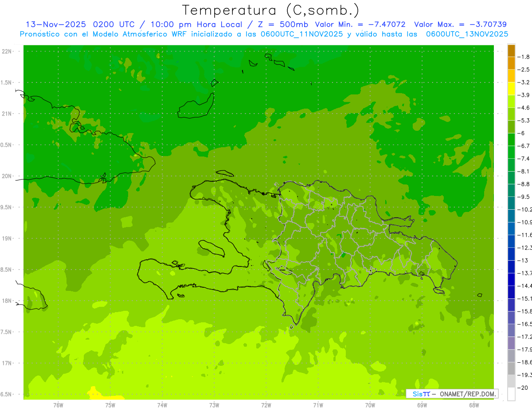532x411 pixels.
Task: Click the "19N" latitude axis label
Action: [7, 239]
